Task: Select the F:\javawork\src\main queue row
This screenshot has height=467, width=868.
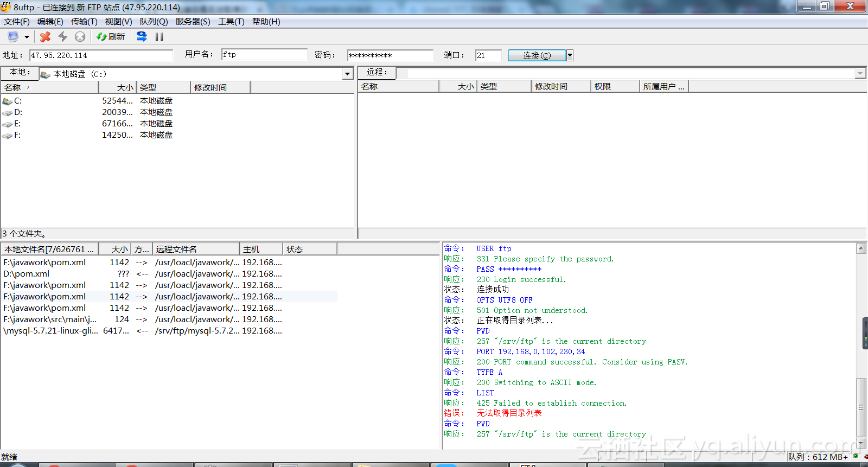Action: pos(169,319)
